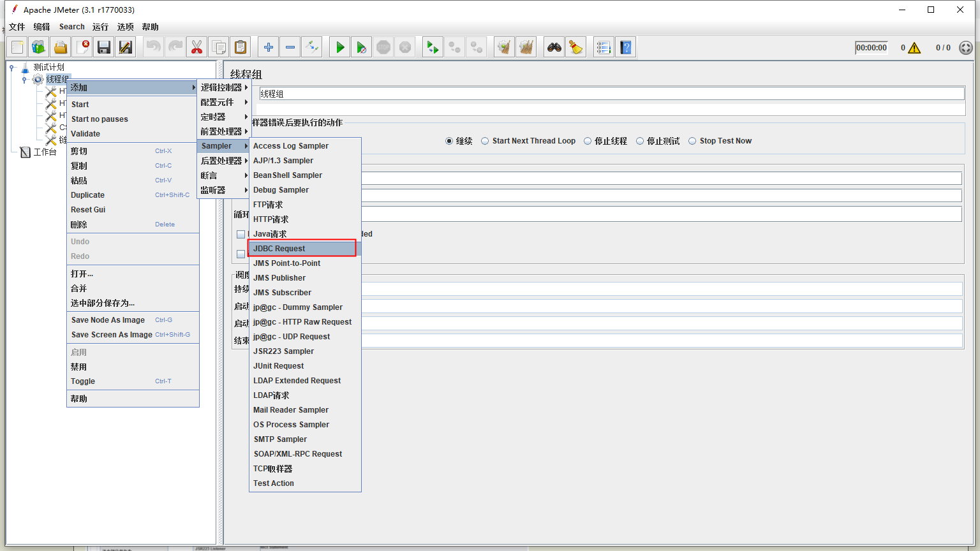Click the thread group name input field
The height and width of the screenshot is (551, 980).
[611, 94]
